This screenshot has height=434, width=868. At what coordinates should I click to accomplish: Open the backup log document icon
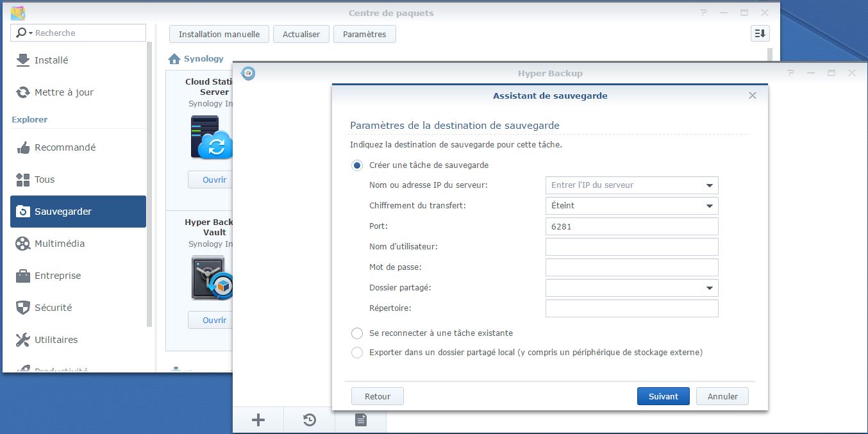coord(360,419)
